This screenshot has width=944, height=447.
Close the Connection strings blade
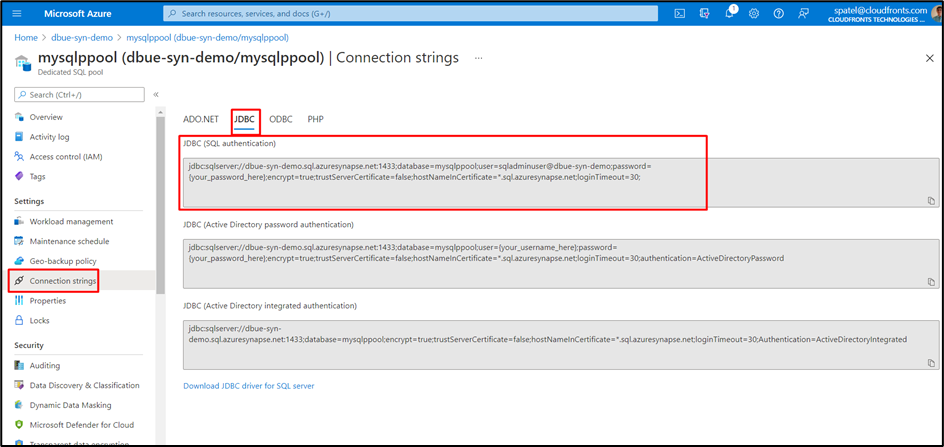coord(929,58)
